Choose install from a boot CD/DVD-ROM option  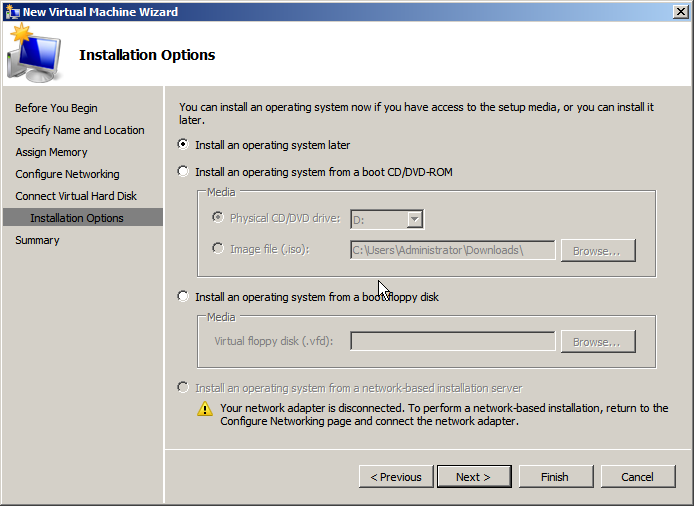click(x=183, y=172)
